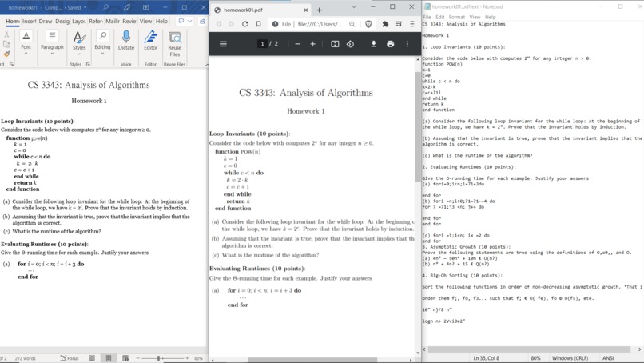
Task: Click browser Forward arrow
Action: [x=232, y=24]
